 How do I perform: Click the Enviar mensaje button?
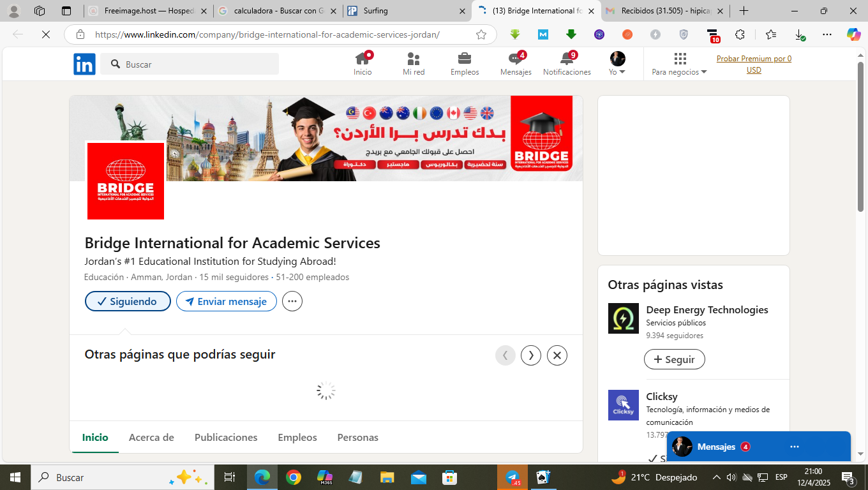tap(227, 301)
